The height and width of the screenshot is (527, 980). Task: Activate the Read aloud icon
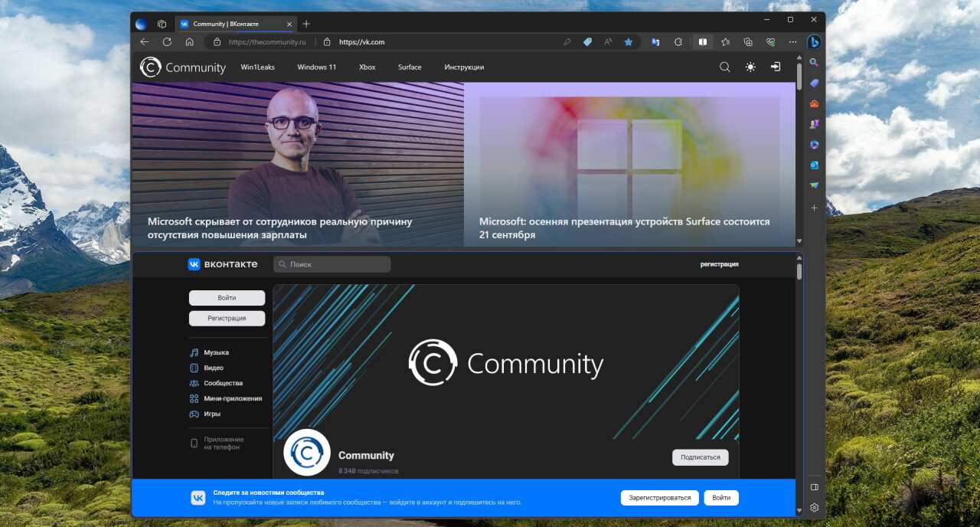tap(608, 42)
